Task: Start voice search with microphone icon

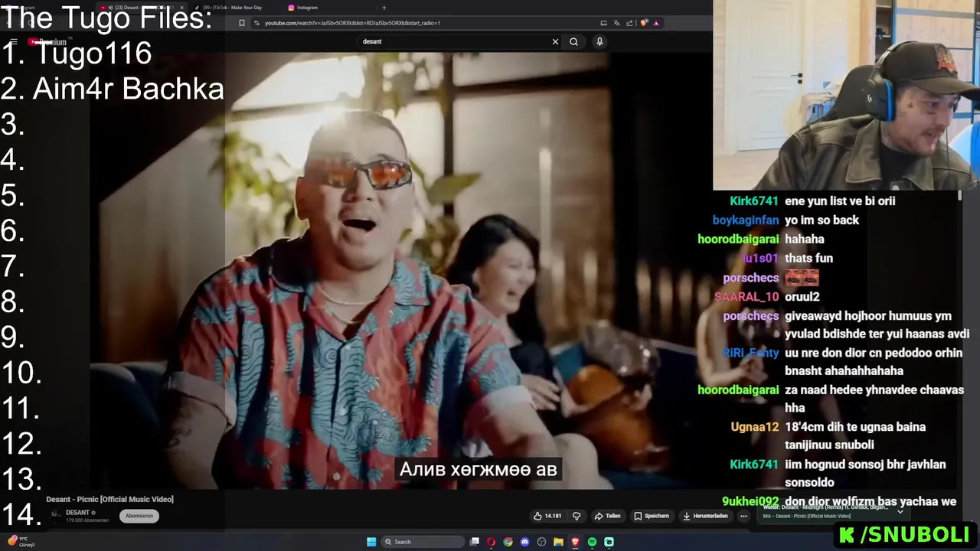Action: coord(599,41)
